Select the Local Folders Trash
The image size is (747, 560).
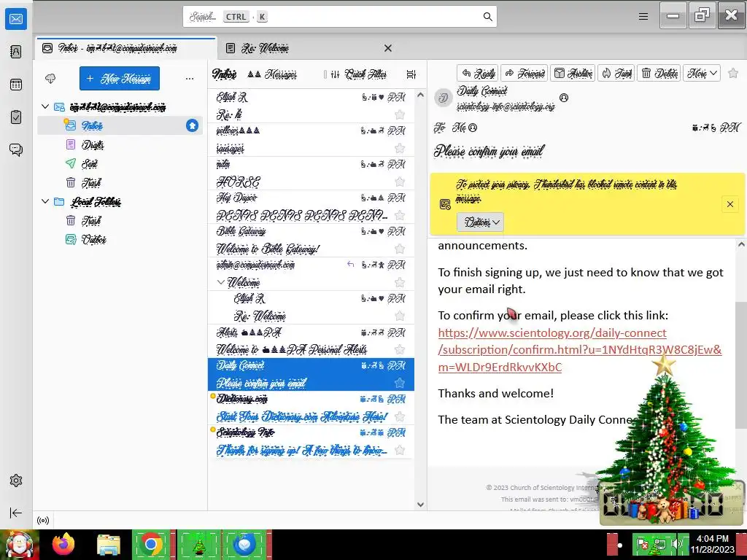(120, 220)
